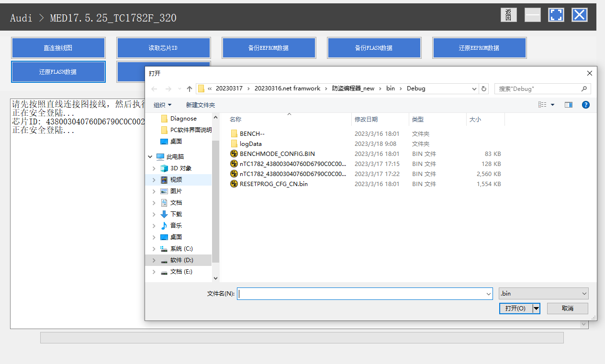Click the 打开(O) button
This screenshot has height=364, width=605.
click(x=515, y=309)
